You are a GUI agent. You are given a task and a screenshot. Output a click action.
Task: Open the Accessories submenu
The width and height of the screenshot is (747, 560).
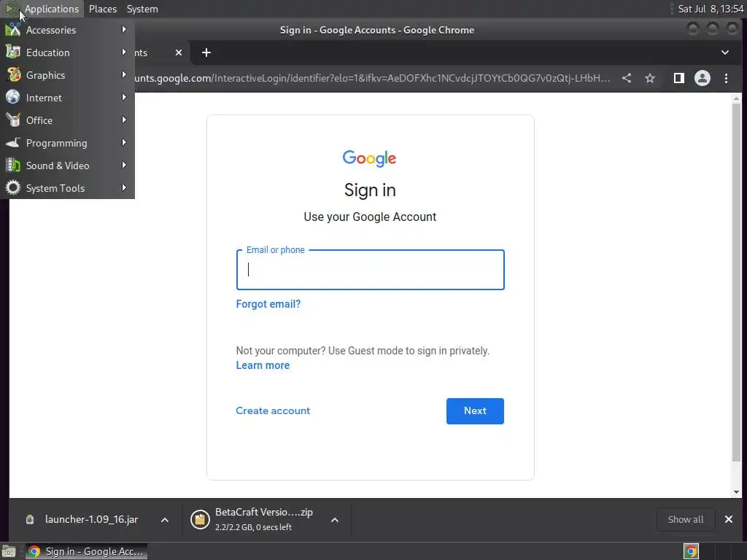click(x=67, y=30)
